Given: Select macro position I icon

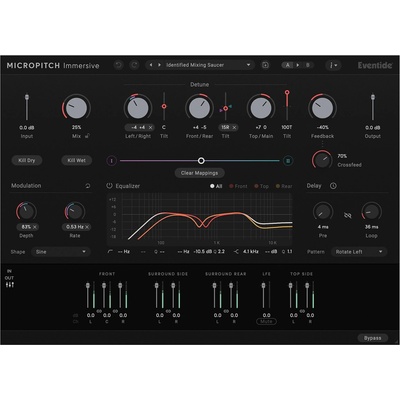Looking at the screenshot, I should point(112,161).
